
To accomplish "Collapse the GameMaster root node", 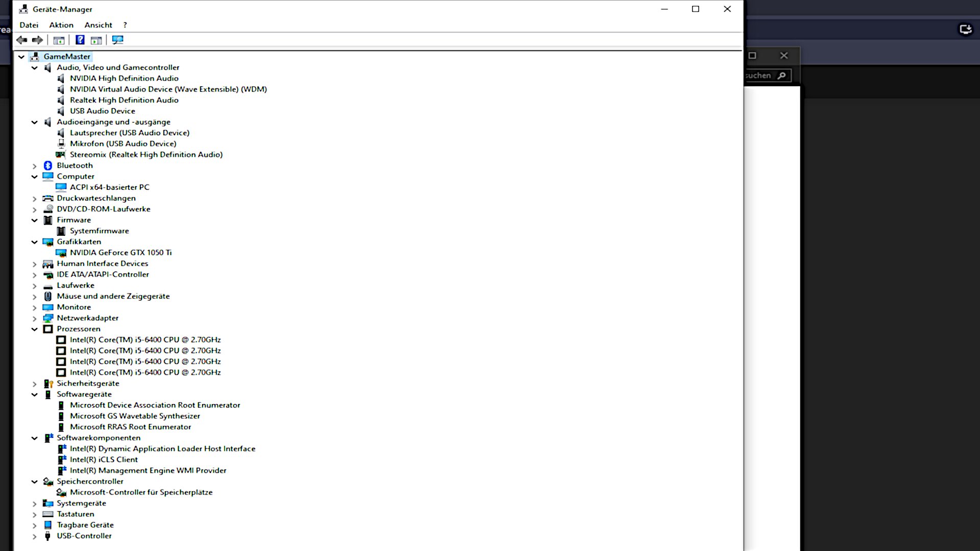I will 21,57.
